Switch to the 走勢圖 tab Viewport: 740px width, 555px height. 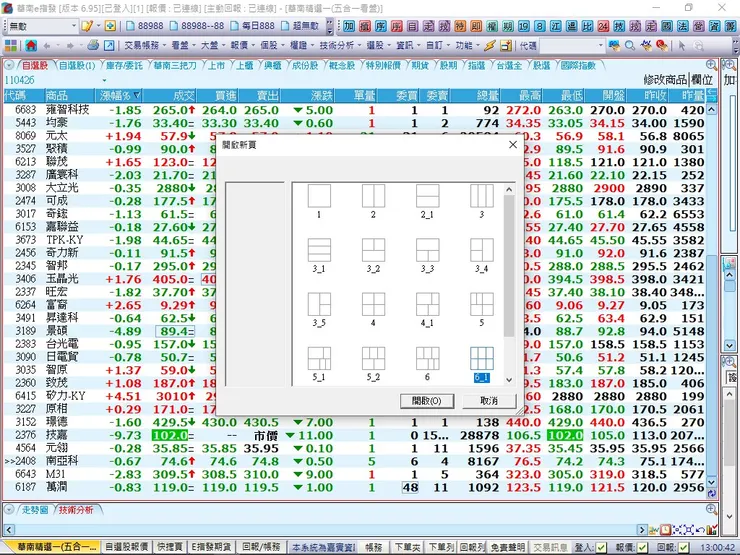pyautogui.click(x=35, y=510)
